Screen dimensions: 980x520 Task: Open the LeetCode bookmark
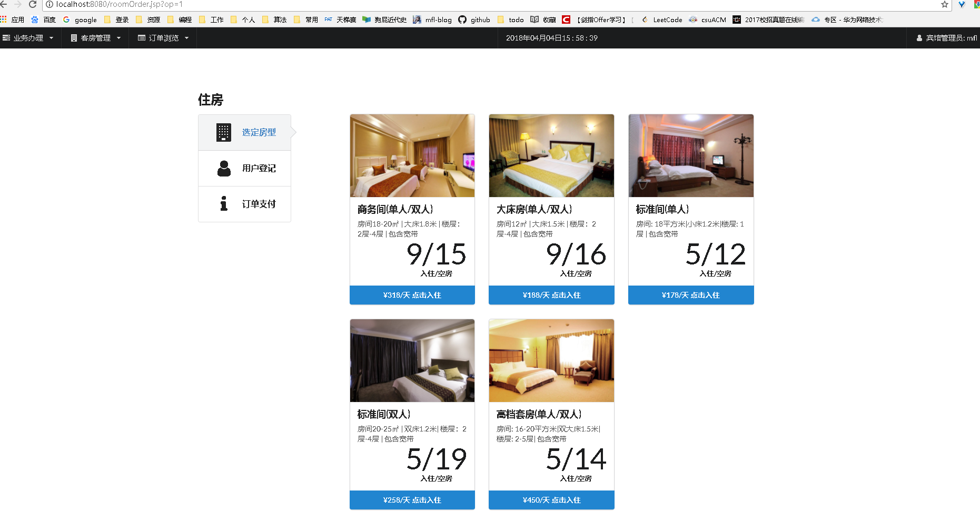point(661,19)
